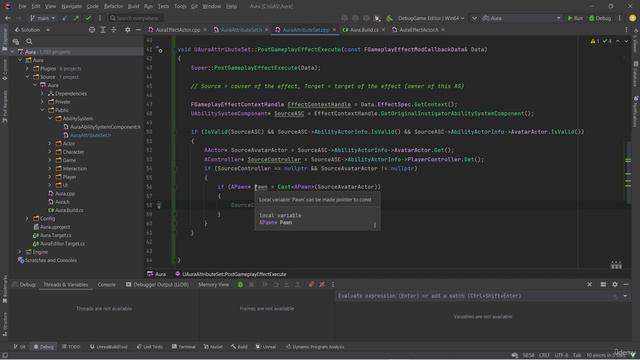The width and height of the screenshot is (640, 360).
Task: Open debug panel settings gear
Action: pos(615,284)
